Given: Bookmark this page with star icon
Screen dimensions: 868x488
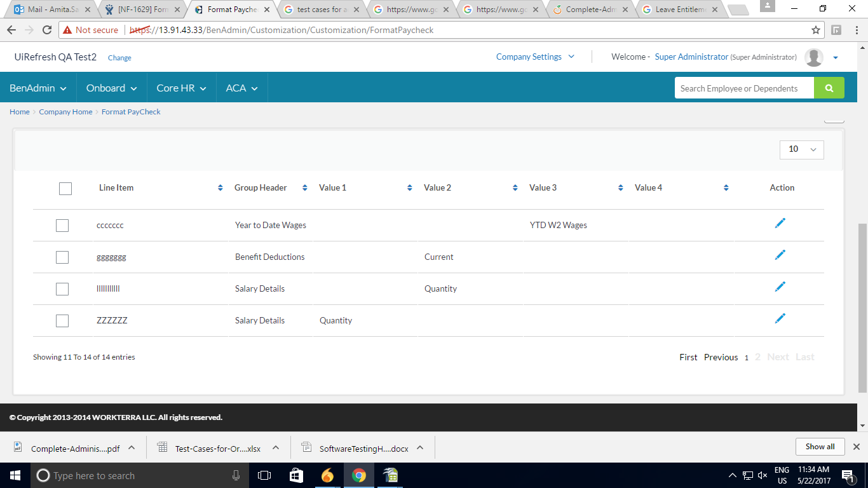Looking at the screenshot, I should pyautogui.click(x=816, y=30).
